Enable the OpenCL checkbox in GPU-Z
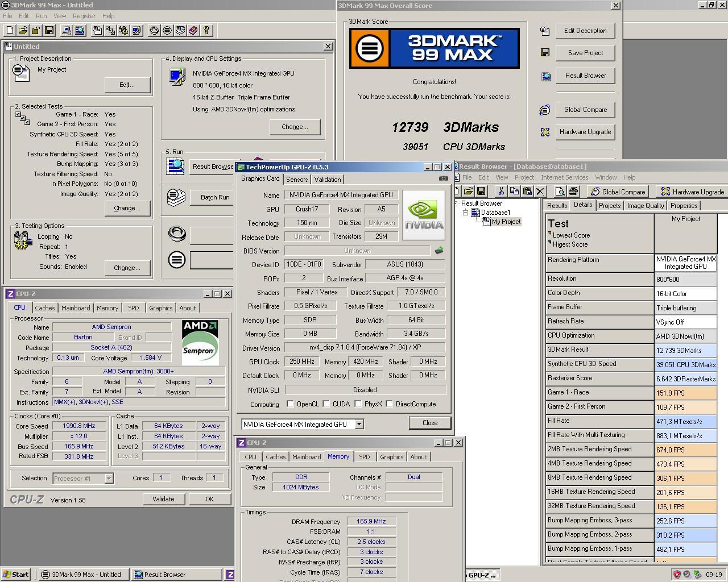 click(291, 404)
